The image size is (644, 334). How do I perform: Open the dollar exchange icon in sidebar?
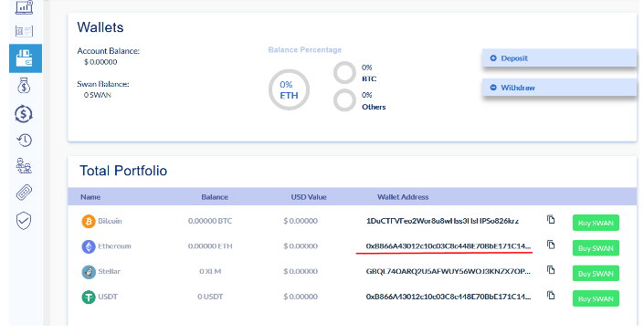[24, 114]
